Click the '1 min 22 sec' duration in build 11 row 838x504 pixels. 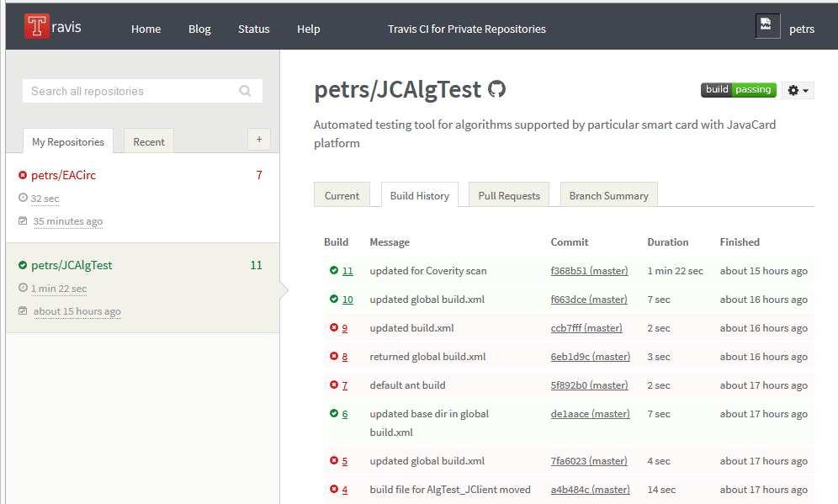click(x=675, y=271)
